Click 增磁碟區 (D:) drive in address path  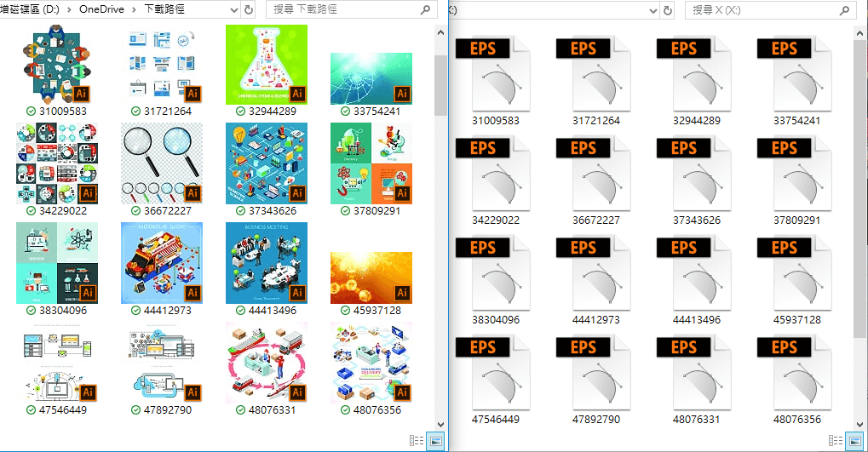(30, 9)
